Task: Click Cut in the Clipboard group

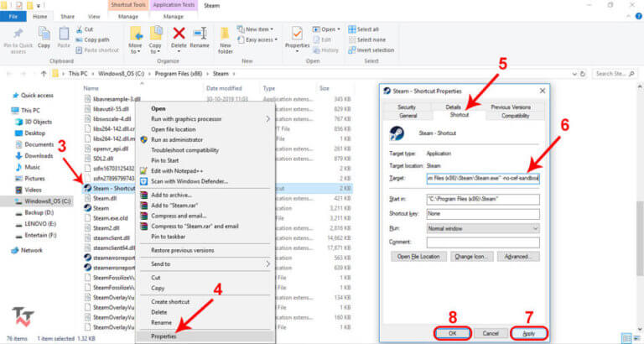Action: click(85, 29)
